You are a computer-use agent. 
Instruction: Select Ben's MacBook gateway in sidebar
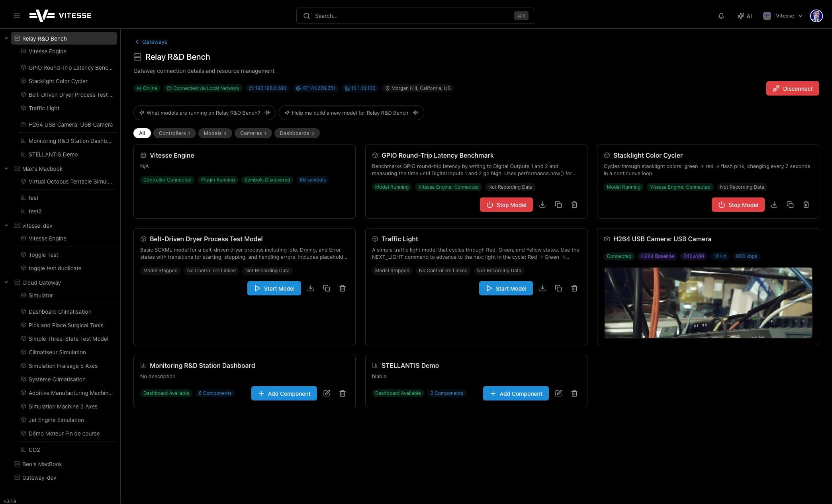point(64,464)
